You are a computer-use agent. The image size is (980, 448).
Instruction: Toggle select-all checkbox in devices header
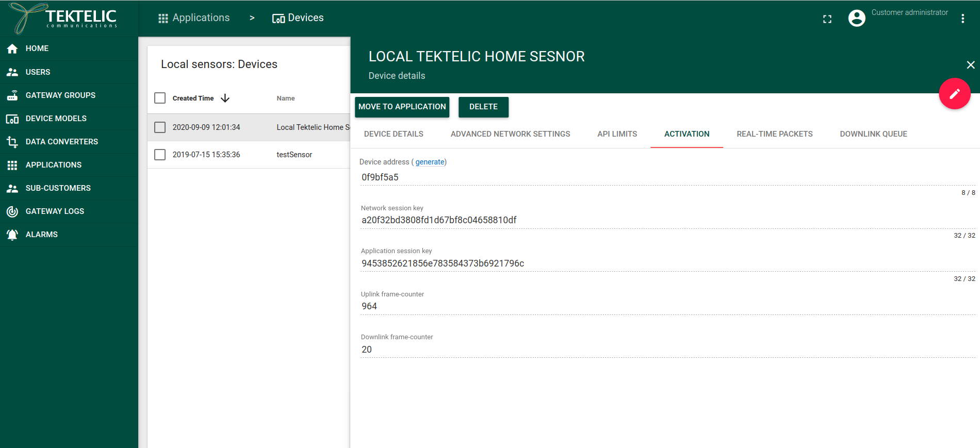[x=160, y=98]
